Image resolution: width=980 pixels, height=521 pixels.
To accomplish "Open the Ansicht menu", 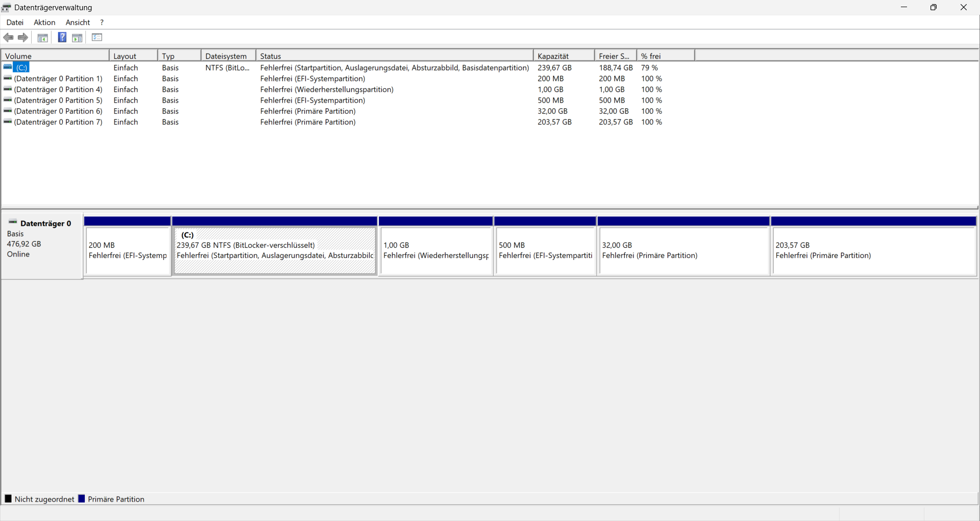I will [x=77, y=22].
